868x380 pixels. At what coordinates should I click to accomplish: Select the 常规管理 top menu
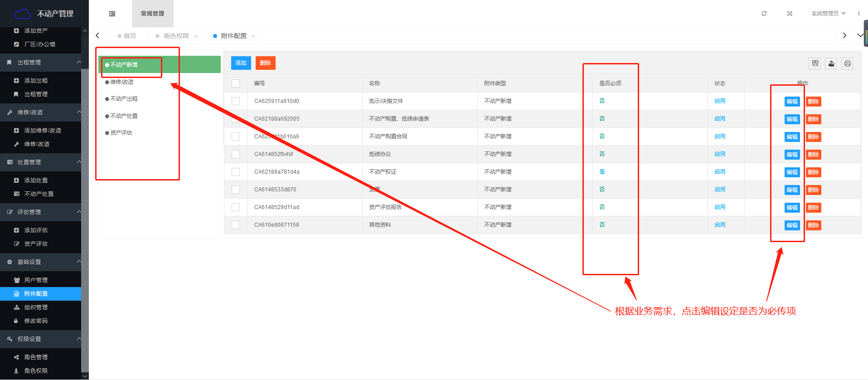153,14
